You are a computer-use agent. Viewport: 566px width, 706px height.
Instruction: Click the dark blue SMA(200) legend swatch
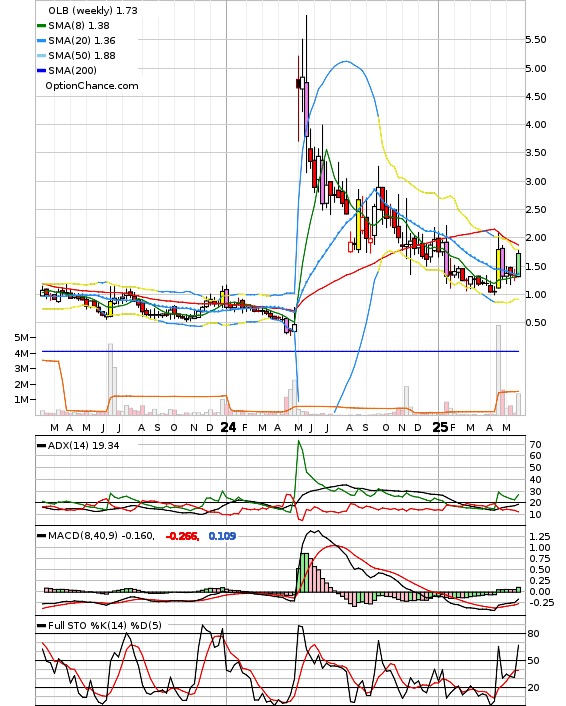(x=41, y=71)
